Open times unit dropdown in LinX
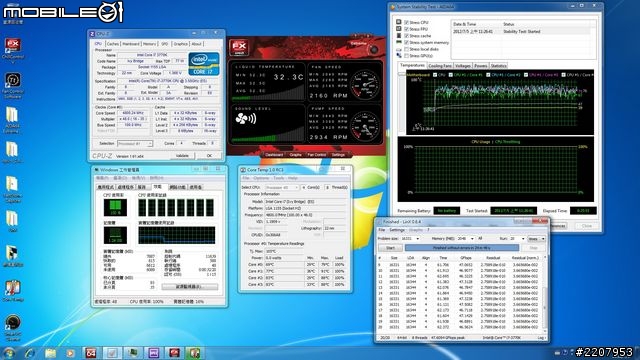This screenshot has width=640, height=360. coord(537,239)
